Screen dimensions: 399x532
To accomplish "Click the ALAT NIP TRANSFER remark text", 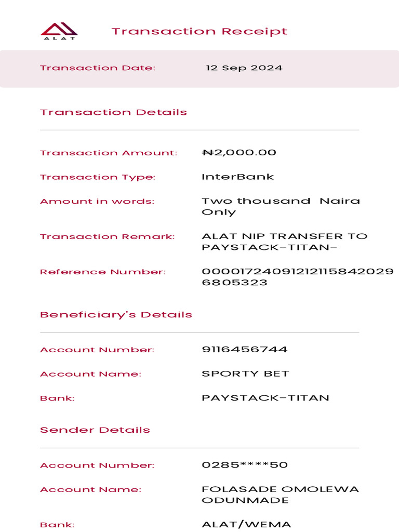I will point(284,242).
